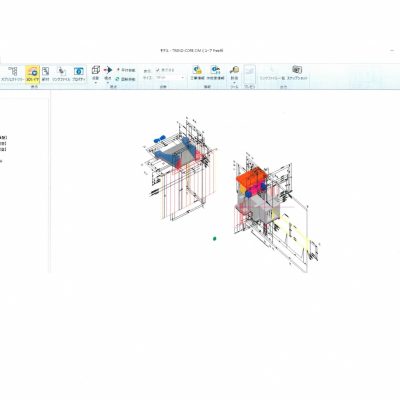
Task: Select the orange block on the right 3D model
Action: click(251, 176)
